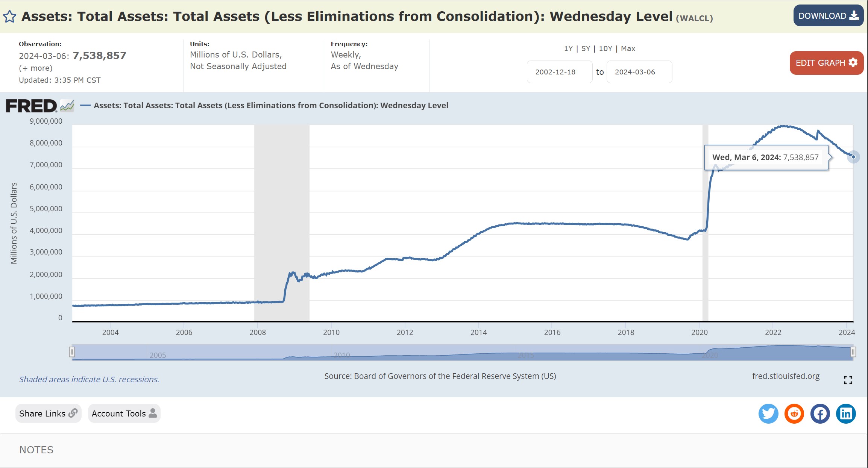868x468 pixels.
Task: Click the start date field 2002-12-18
Action: (x=560, y=72)
